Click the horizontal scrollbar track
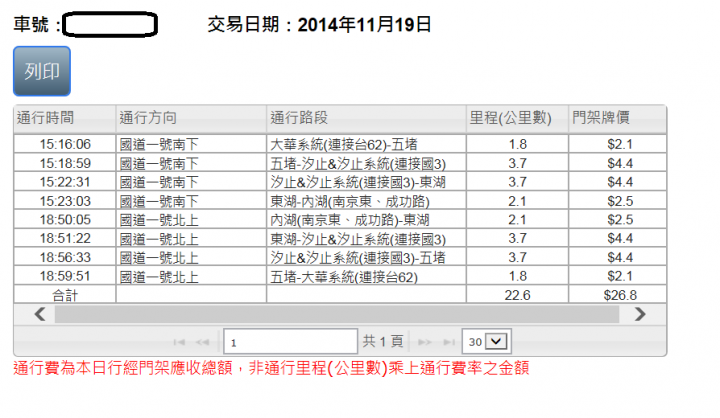This screenshot has width=720, height=418. (337, 315)
